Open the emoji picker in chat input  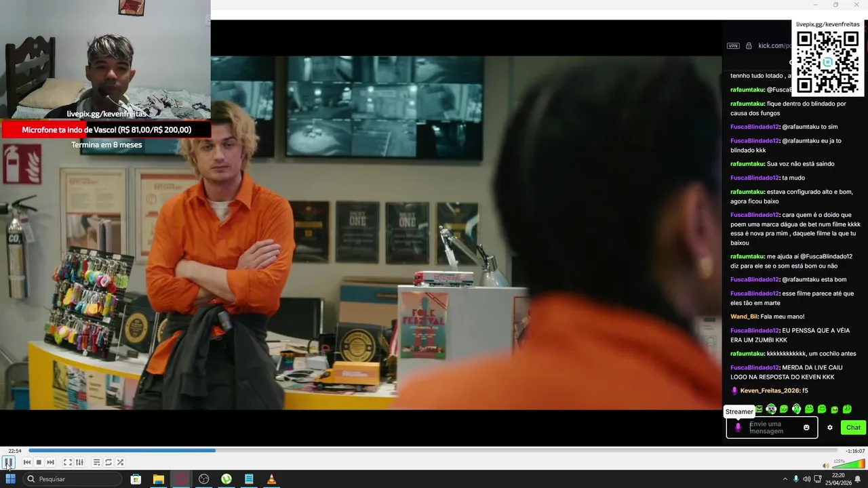pos(806,428)
